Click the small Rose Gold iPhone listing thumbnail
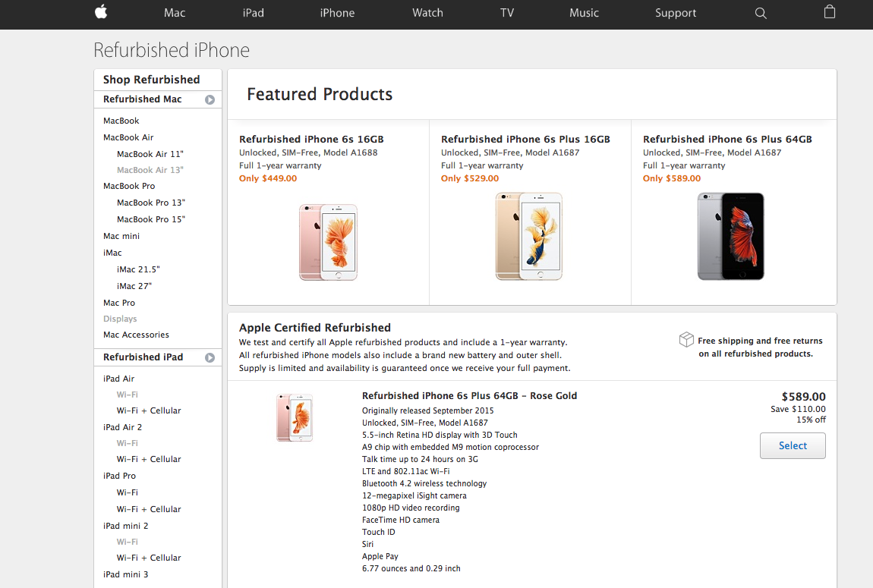The height and width of the screenshot is (588, 873). [x=295, y=418]
